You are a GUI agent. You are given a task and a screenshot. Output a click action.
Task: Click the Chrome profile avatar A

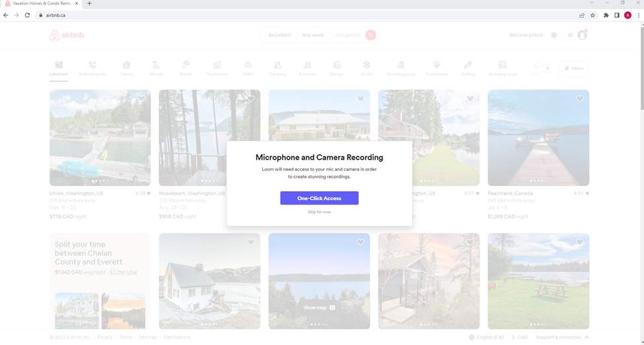click(627, 15)
